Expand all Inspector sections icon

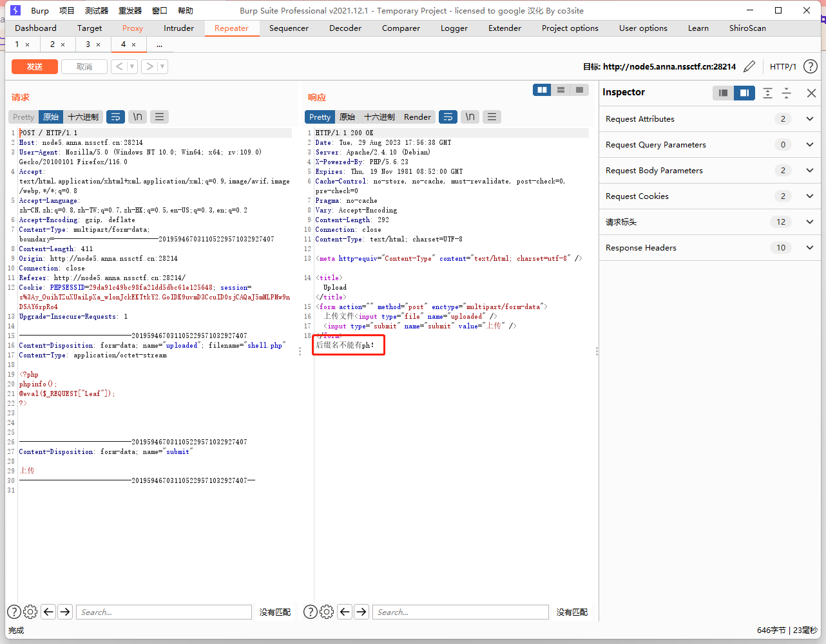tap(767, 93)
